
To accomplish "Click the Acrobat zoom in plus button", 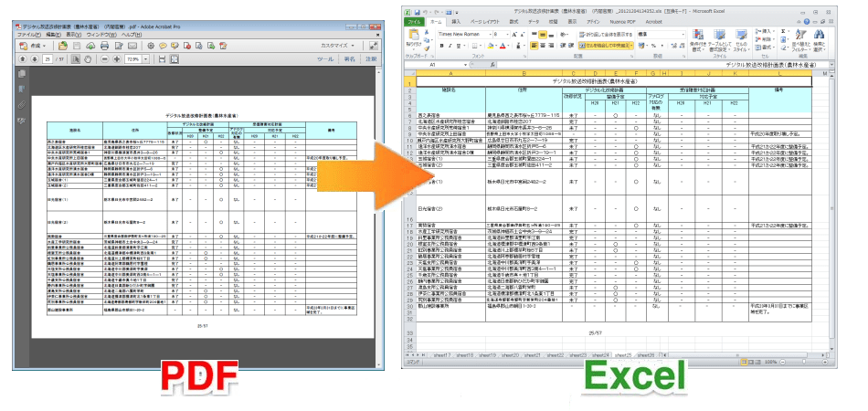I will tap(117, 59).
